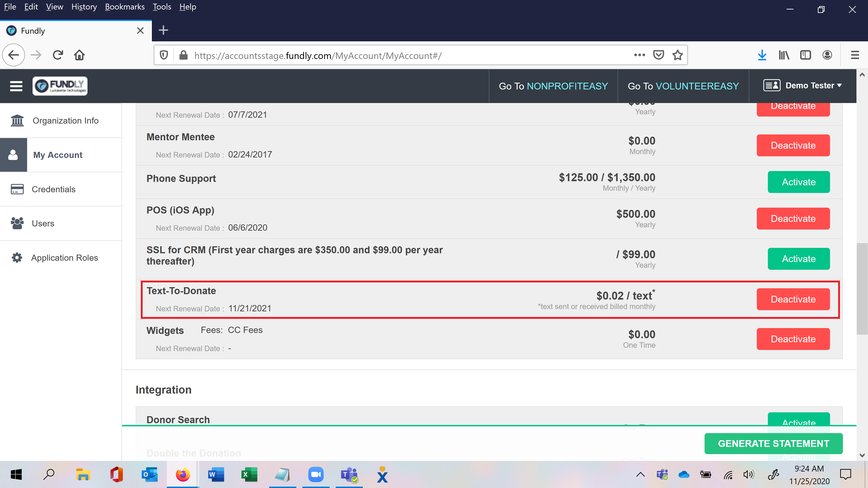The width and height of the screenshot is (868, 488).
Task: Toggle the Firefox sidebar view icon
Action: click(805, 55)
